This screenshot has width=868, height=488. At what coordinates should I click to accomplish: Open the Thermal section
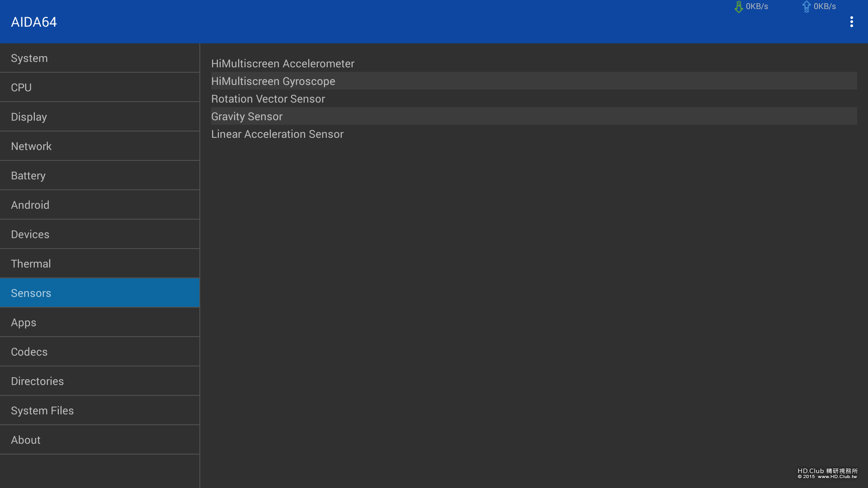tap(99, 264)
